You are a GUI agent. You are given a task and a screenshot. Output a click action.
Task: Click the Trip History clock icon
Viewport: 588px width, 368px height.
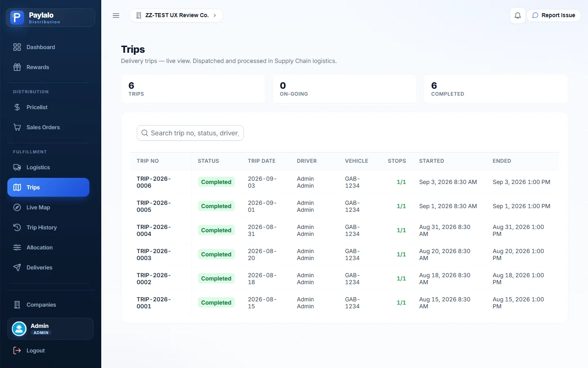[17, 227]
